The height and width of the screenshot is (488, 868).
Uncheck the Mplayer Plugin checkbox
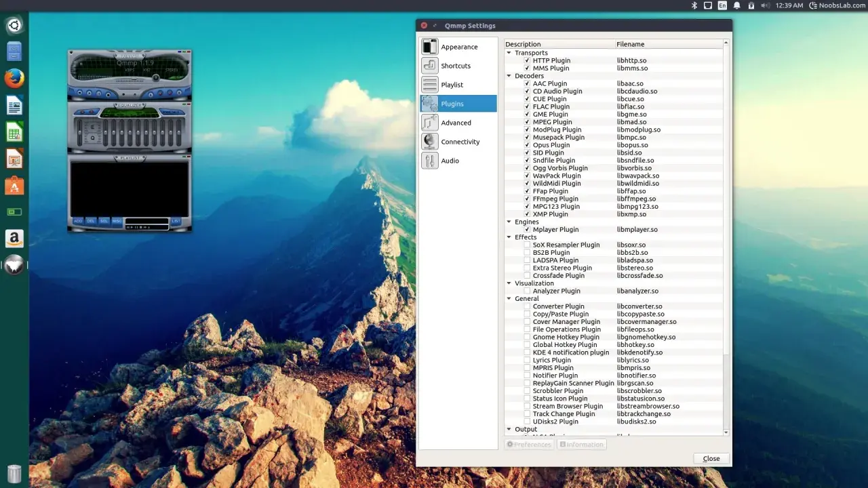click(527, 230)
